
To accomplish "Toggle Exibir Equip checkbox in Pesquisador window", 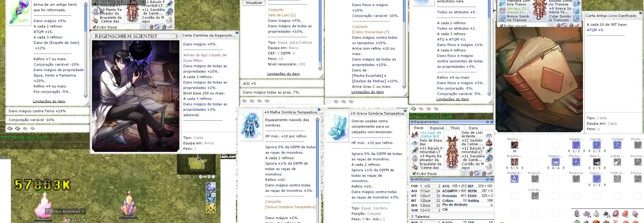I will pyautogui.click(x=94, y=27).
